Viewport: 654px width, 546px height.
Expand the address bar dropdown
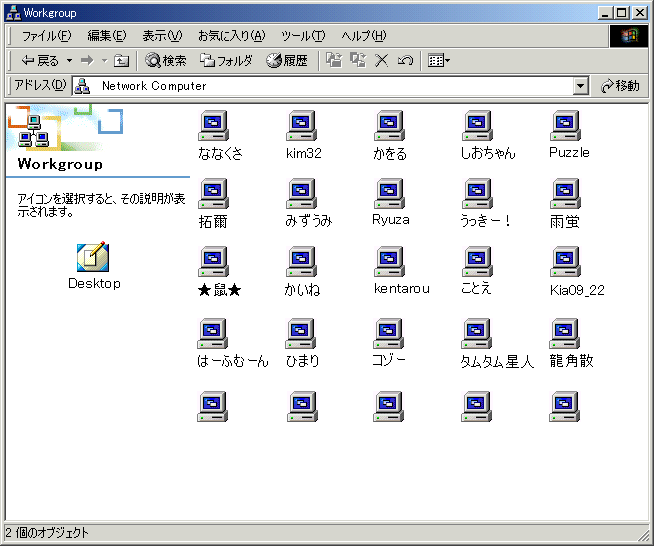(x=581, y=87)
